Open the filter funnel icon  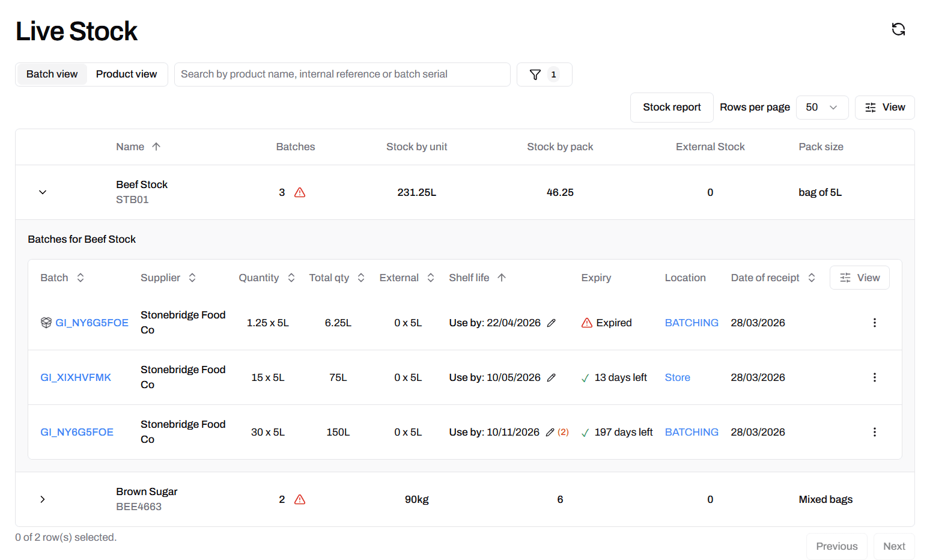[535, 75]
